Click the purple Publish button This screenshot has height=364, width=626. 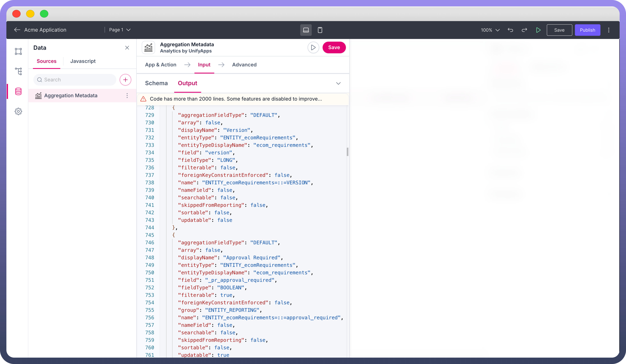pos(587,30)
